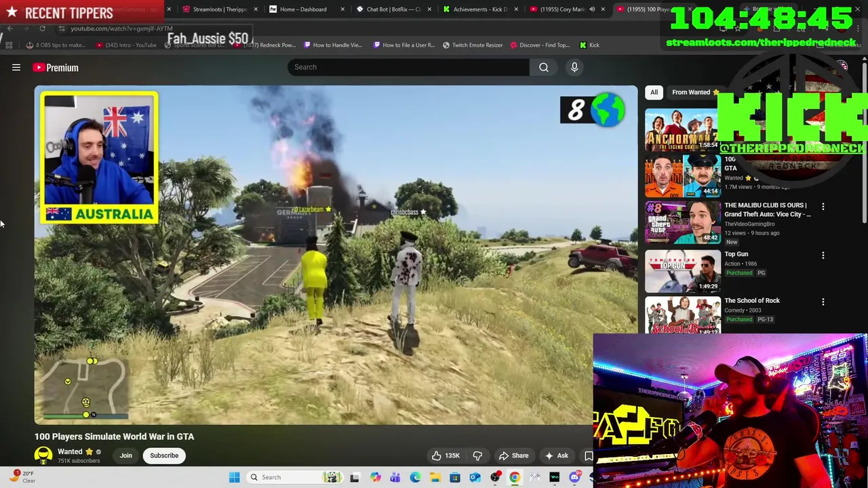This screenshot has height=488, width=868.
Task: Click the Top Gun title text
Action: coord(736,254)
